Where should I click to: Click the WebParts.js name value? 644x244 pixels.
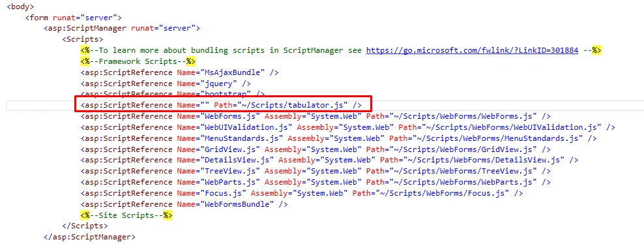tap(230, 182)
